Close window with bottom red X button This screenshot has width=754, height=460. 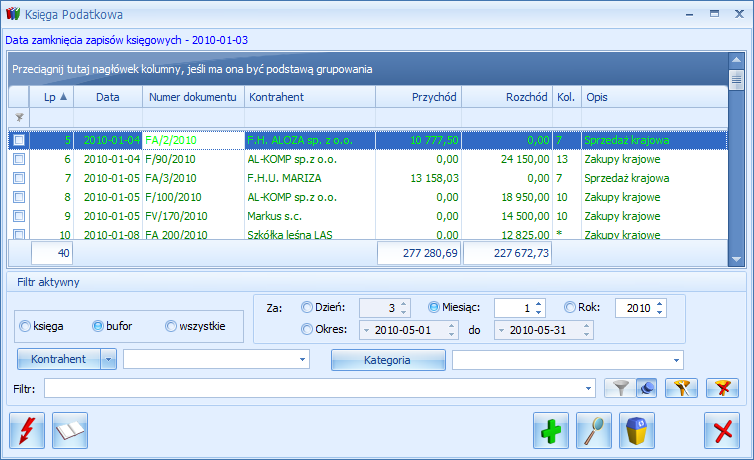[x=722, y=431]
